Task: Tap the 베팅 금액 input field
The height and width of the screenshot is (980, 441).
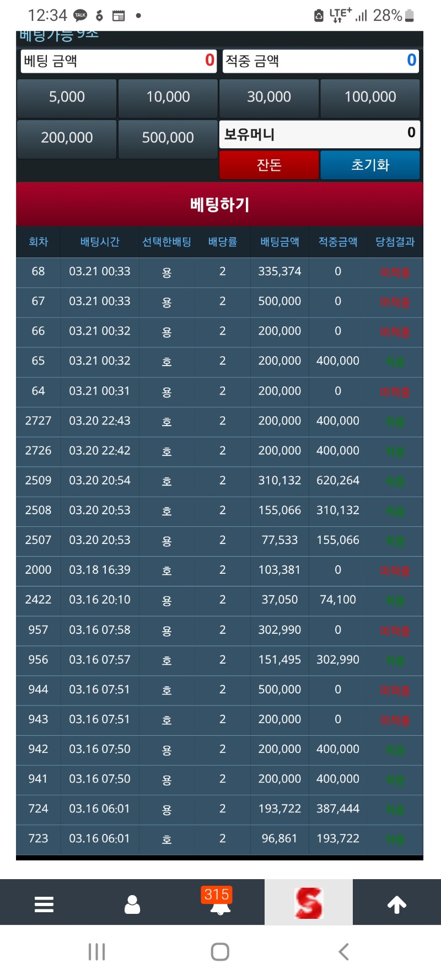Action: tap(119, 61)
